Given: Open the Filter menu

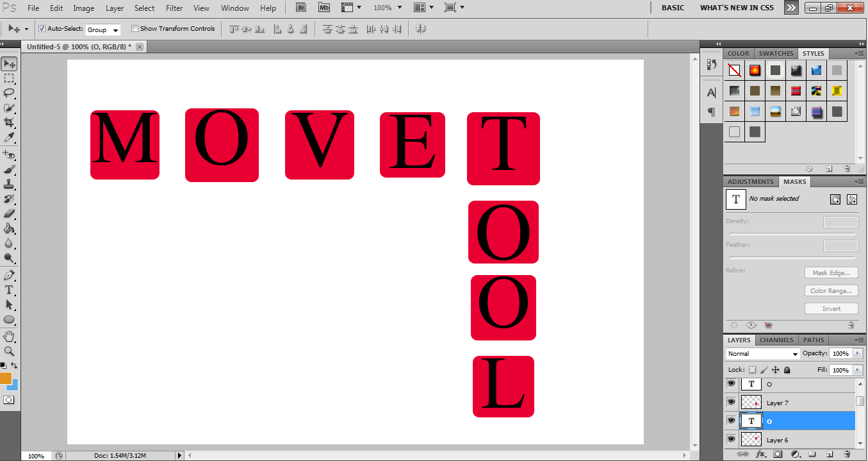Looking at the screenshot, I should [174, 8].
